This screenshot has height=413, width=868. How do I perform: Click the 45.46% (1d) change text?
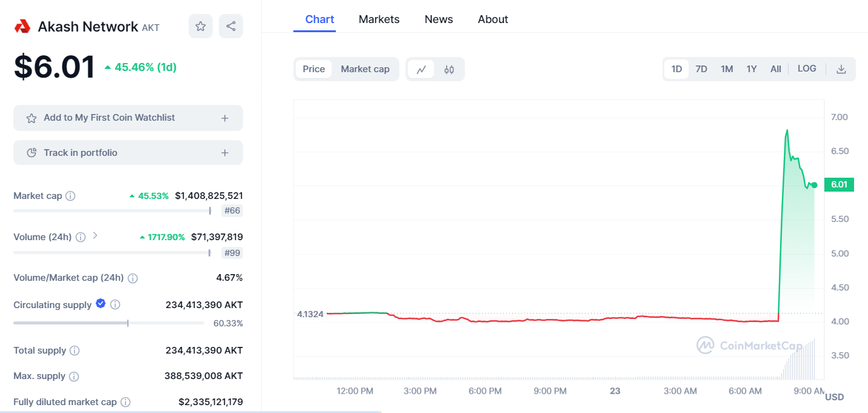pyautogui.click(x=141, y=67)
